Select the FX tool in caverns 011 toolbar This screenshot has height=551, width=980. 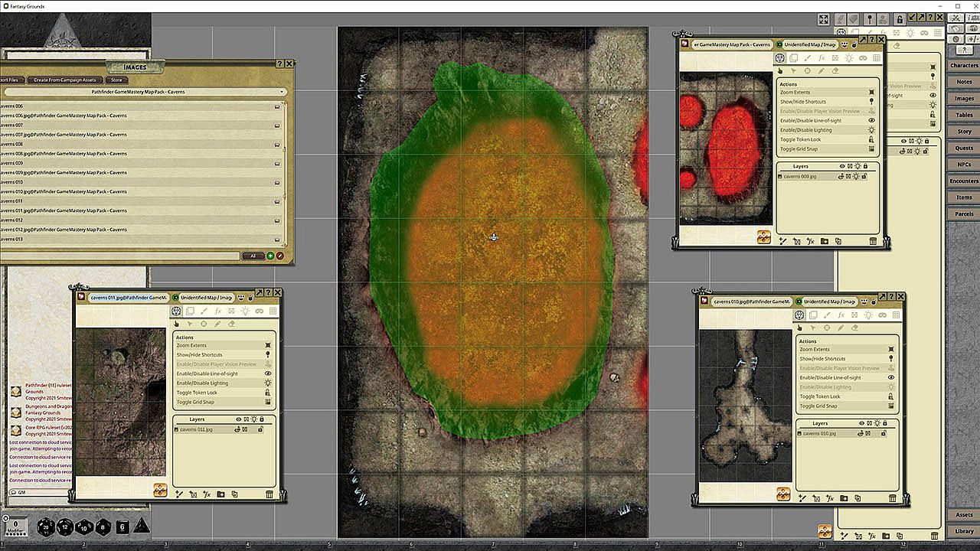(217, 311)
